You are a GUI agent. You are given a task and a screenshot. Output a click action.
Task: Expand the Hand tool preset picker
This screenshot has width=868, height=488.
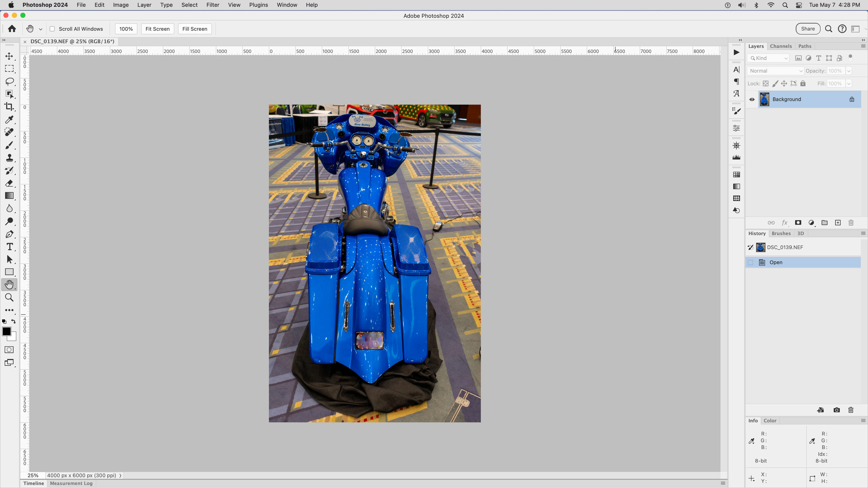coord(40,29)
